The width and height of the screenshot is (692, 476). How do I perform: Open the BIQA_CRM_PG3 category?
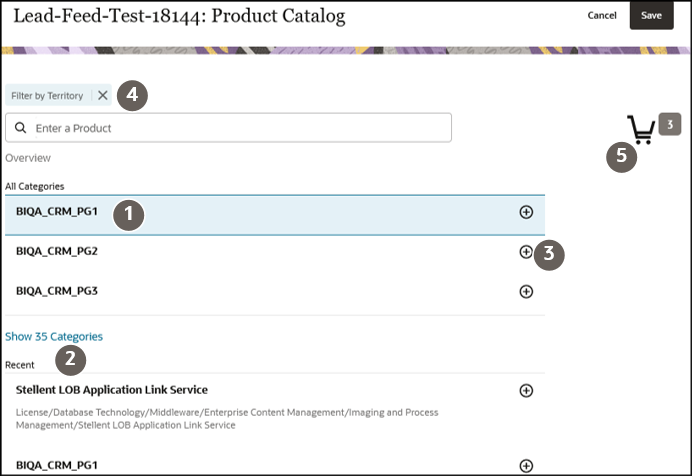(63, 291)
